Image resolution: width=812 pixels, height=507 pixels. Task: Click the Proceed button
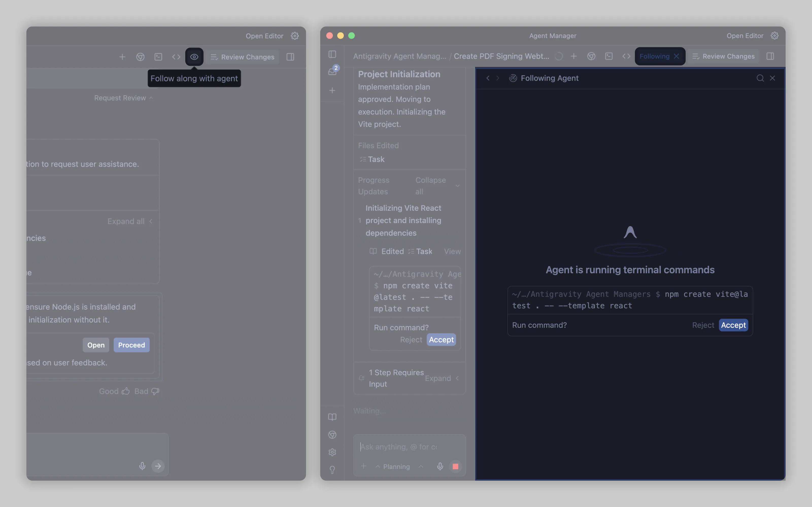point(131,345)
